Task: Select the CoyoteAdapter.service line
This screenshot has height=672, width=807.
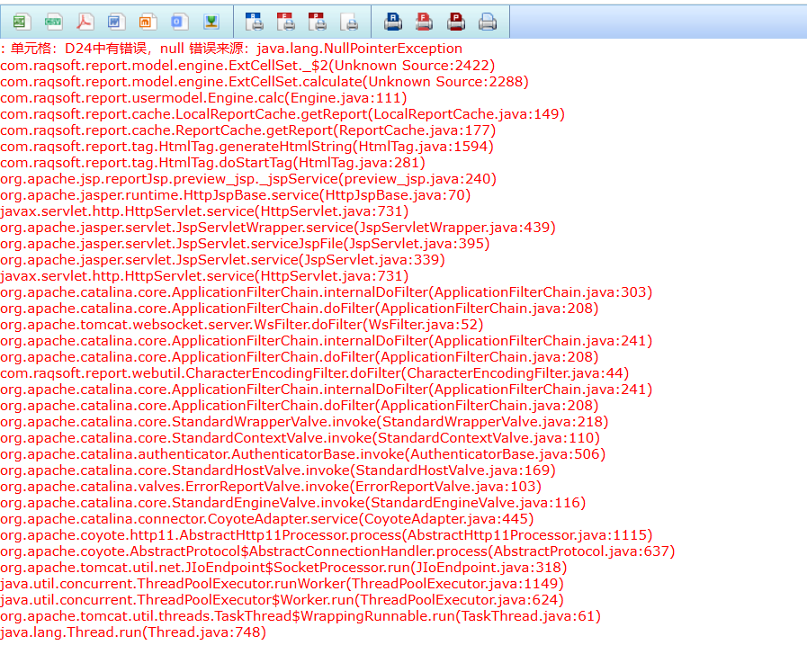Action: tap(267, 519)
